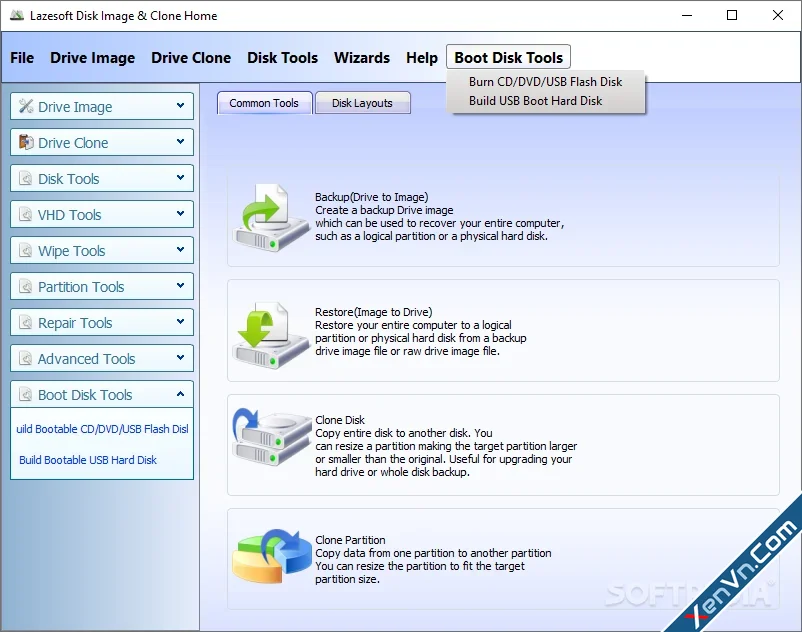The height and width of the screenshot is (632, 802).
Task: Click the Drive Image panel icon in sidebar
Action: [26, 106]
